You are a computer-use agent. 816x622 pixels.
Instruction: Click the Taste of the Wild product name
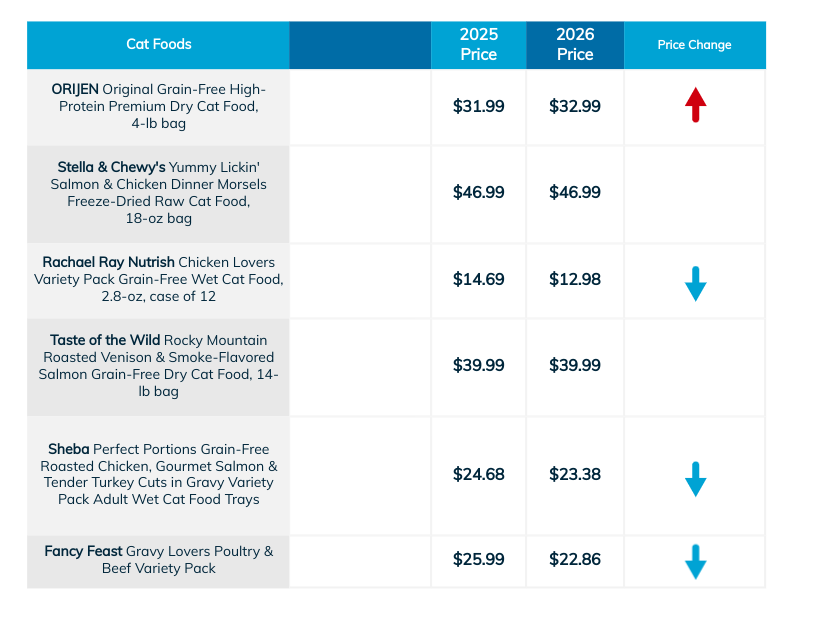pos(158,366)
